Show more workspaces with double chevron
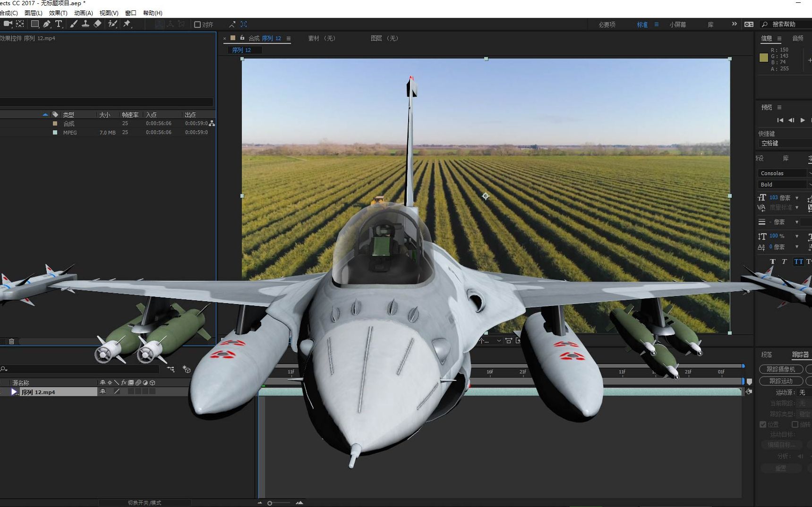The image size is (812, 507). [x=734, y=24]
